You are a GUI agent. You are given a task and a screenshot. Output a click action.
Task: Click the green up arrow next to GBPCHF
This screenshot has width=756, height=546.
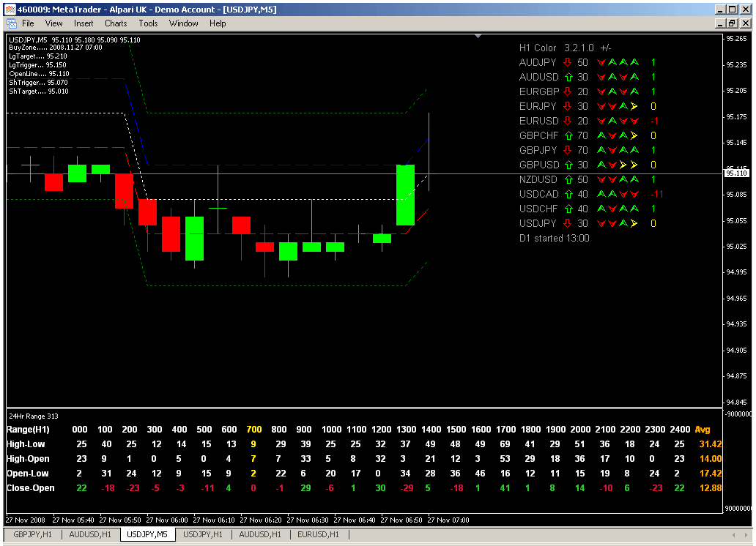pyautogui.click(x=568, y=135)
